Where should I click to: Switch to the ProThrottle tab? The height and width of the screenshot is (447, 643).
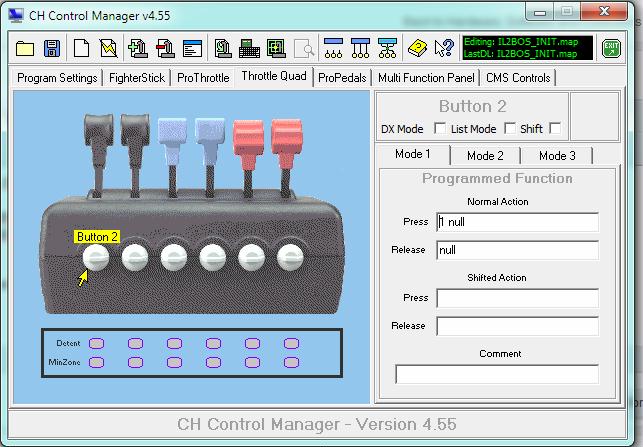(203, 78)
